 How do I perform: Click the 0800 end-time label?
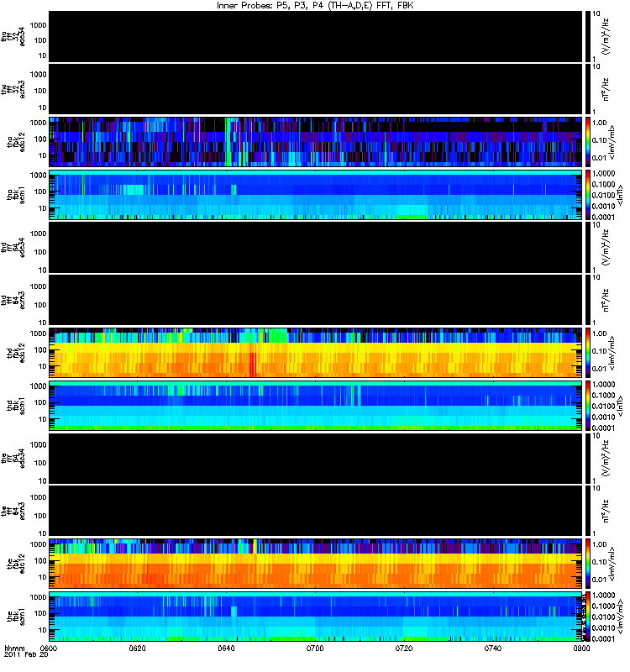click(x=581, y=648)
